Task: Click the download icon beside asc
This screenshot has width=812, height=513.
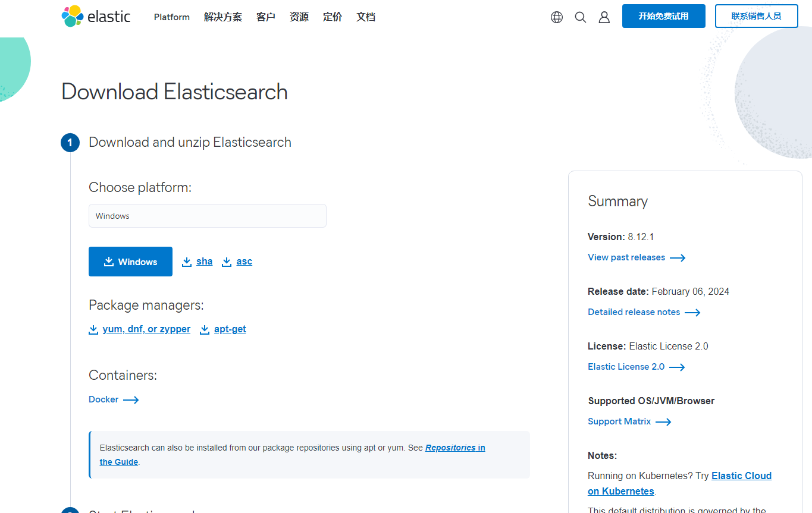Action: click(x=227, y=262)
